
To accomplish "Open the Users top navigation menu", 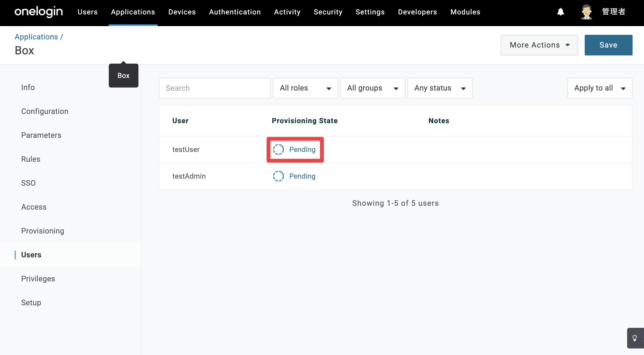I will [x=88, y=12].
